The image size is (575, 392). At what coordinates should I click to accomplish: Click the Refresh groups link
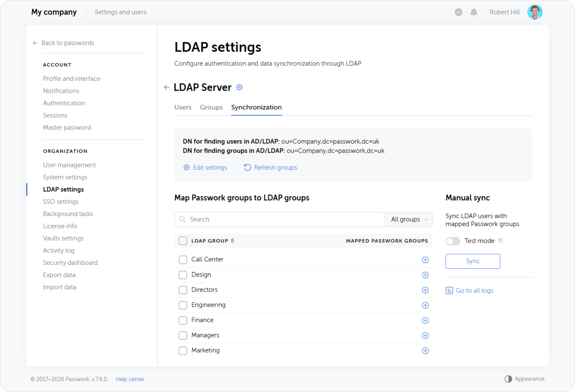[x=270, y=167]
